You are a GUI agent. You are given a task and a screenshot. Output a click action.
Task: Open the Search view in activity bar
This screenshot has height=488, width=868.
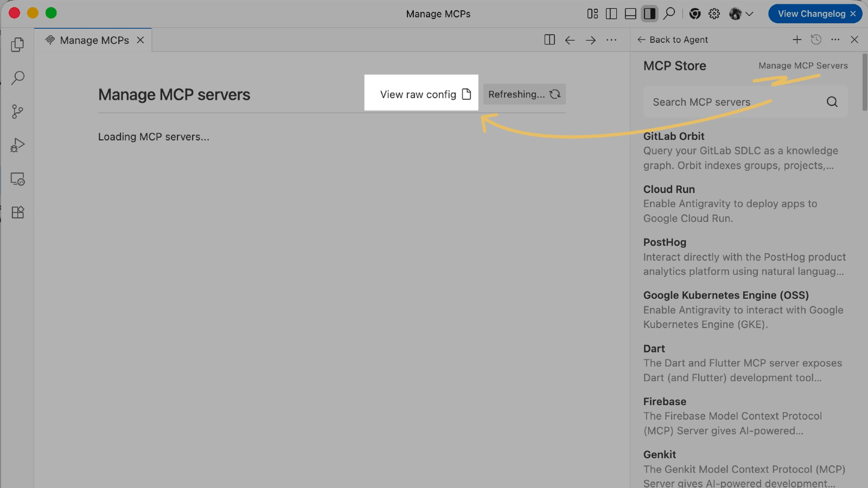tap(17, 78)
